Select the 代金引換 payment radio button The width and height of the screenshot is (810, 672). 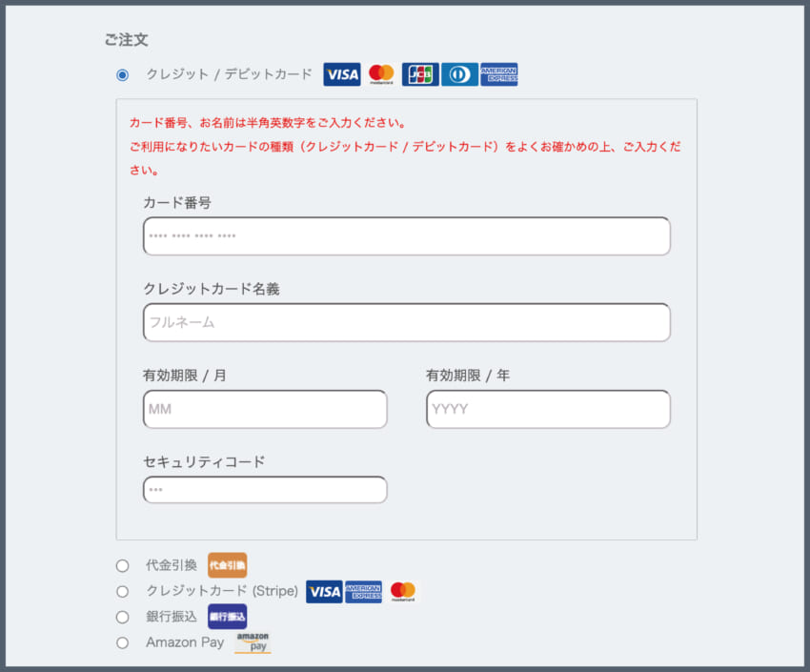(122, 566)
